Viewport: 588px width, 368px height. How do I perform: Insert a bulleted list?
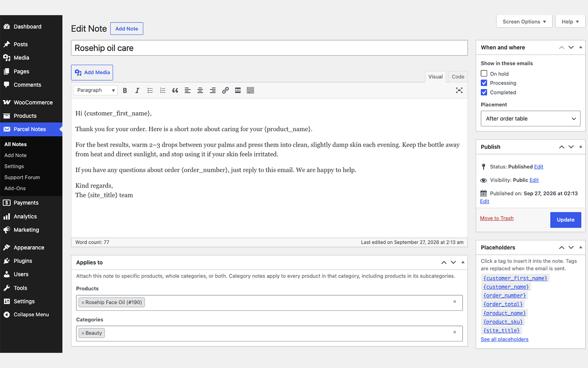pos(150,90)
